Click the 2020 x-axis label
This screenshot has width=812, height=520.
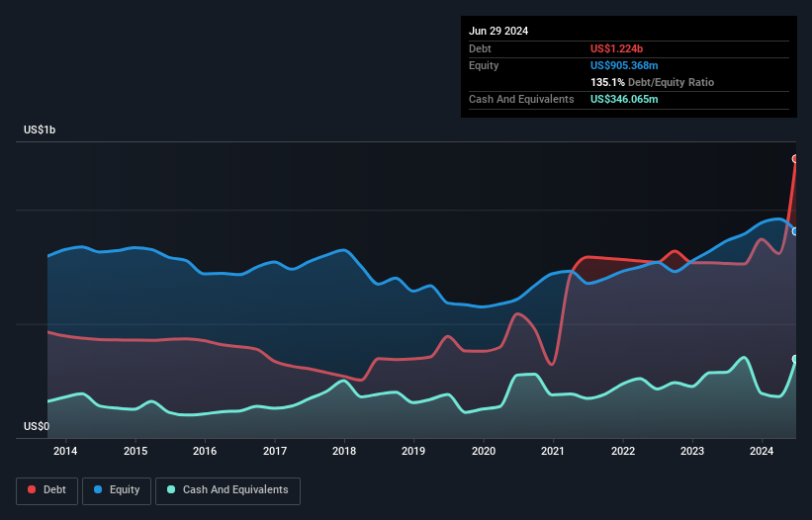tap(484, 451)
